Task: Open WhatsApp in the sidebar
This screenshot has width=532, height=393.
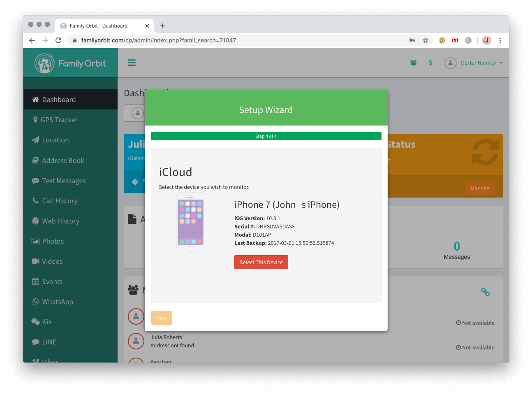Action: pos(70,302)
